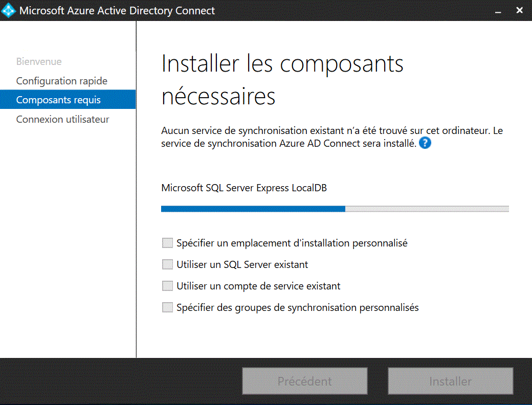This screenshot has width=532, height=405.
Task: Click the blue help question mark icon
Action: pyautogui.click(x=425, y=143)
